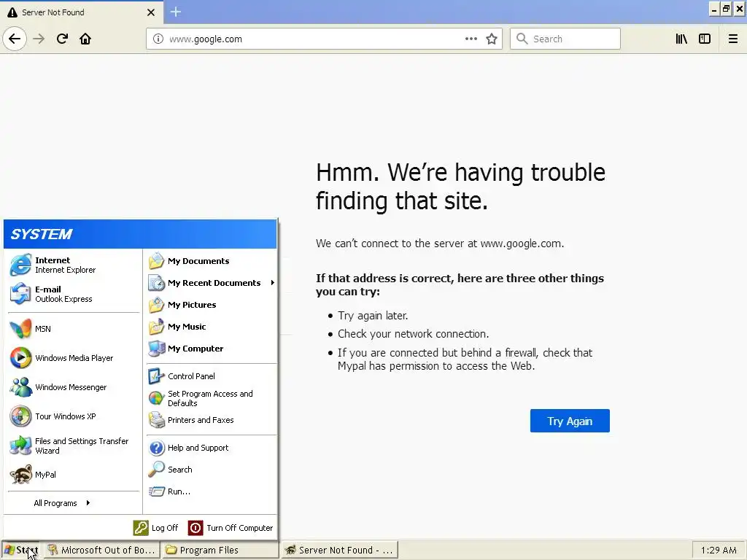Bookmark this page with the star

coord(492,39)
